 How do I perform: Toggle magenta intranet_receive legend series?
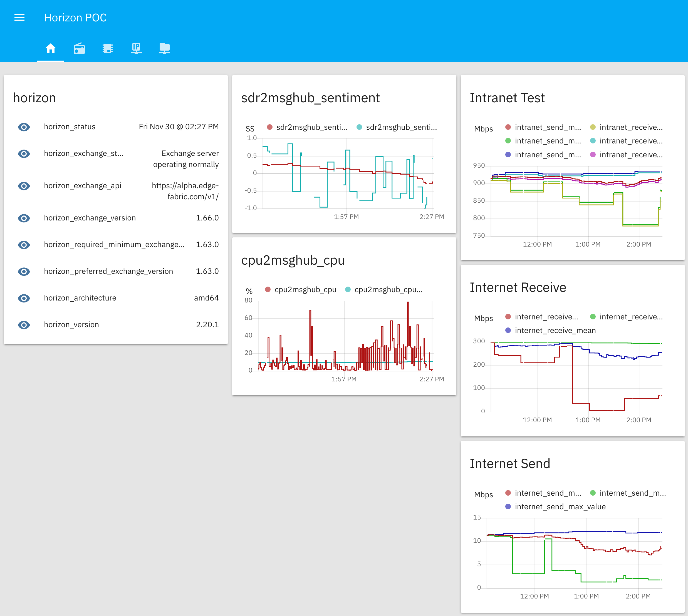click(x=626, y=155)
